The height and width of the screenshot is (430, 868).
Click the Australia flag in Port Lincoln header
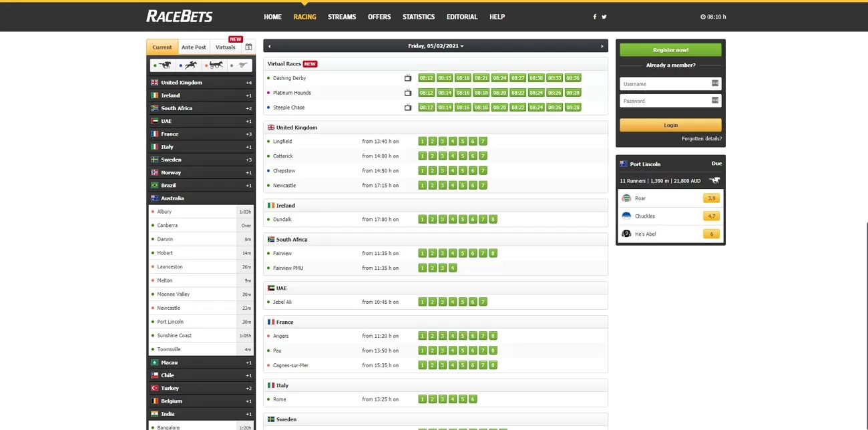click(x=624, y=164)
